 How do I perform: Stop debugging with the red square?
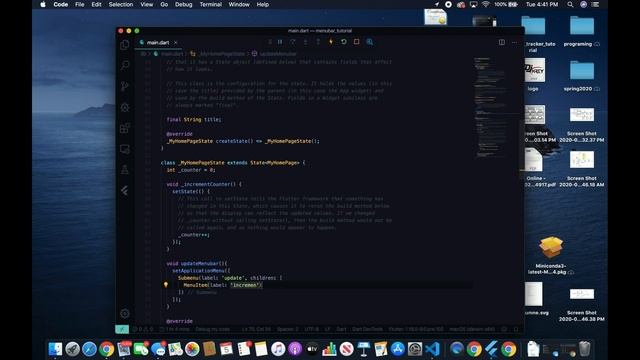(x=356, y=42)
